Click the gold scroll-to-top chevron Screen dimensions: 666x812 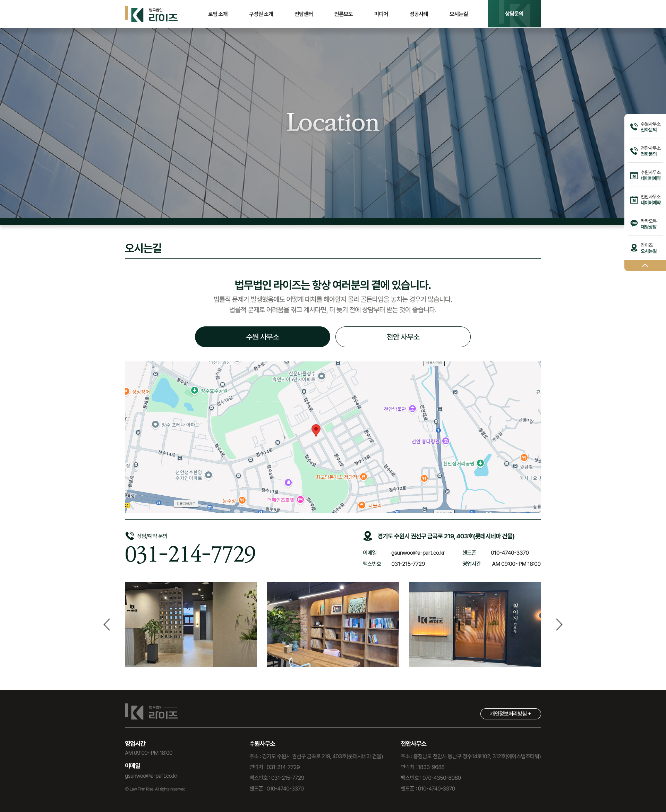click(x=645, y=265)
